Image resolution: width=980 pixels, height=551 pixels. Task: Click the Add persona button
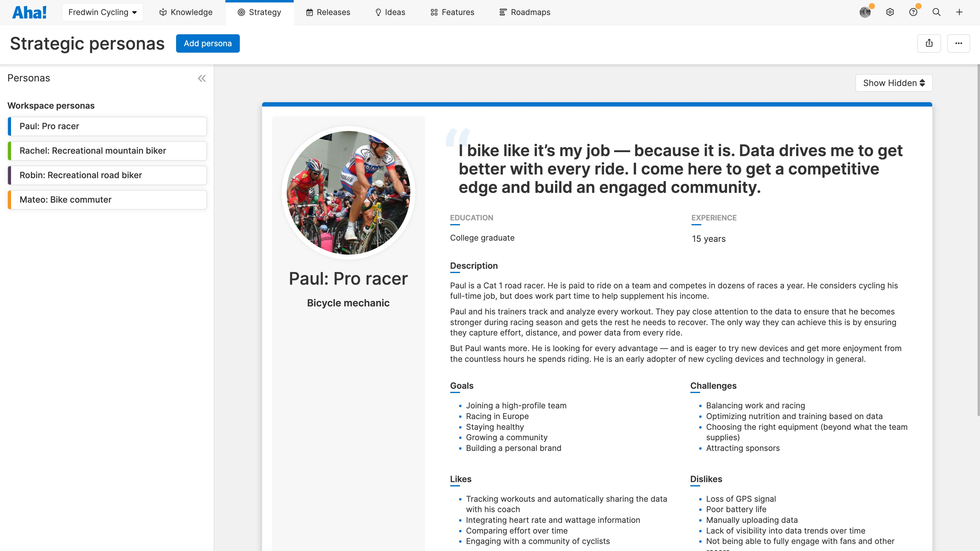pyautogui.click(x=208, y=43)
